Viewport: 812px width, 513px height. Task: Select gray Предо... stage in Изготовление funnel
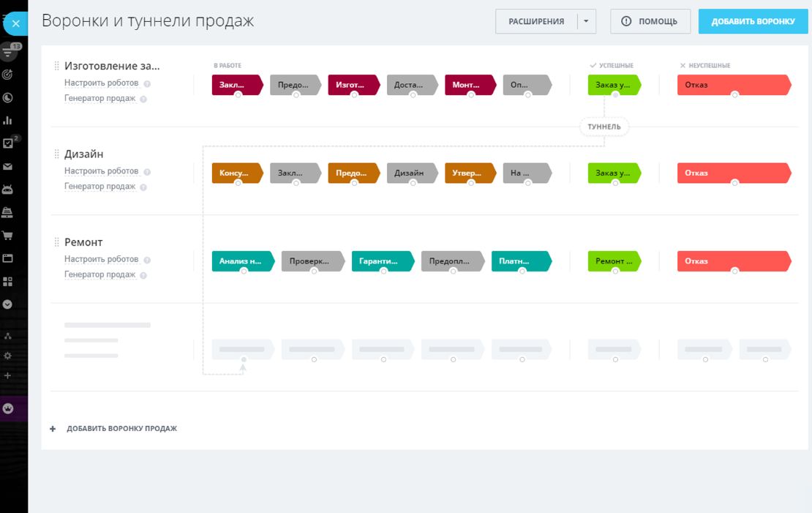tap(296, 85)
